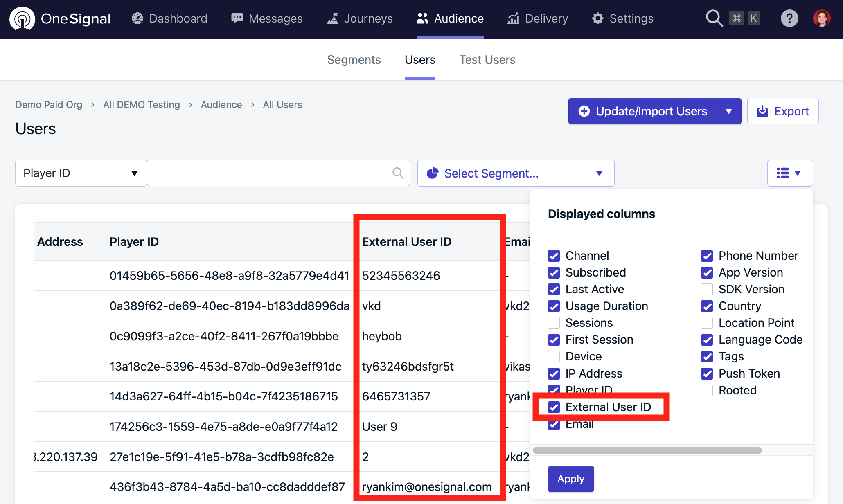Open the user profile avatar
The width and height of the screenshot is (843, 504).
(821, 18)
